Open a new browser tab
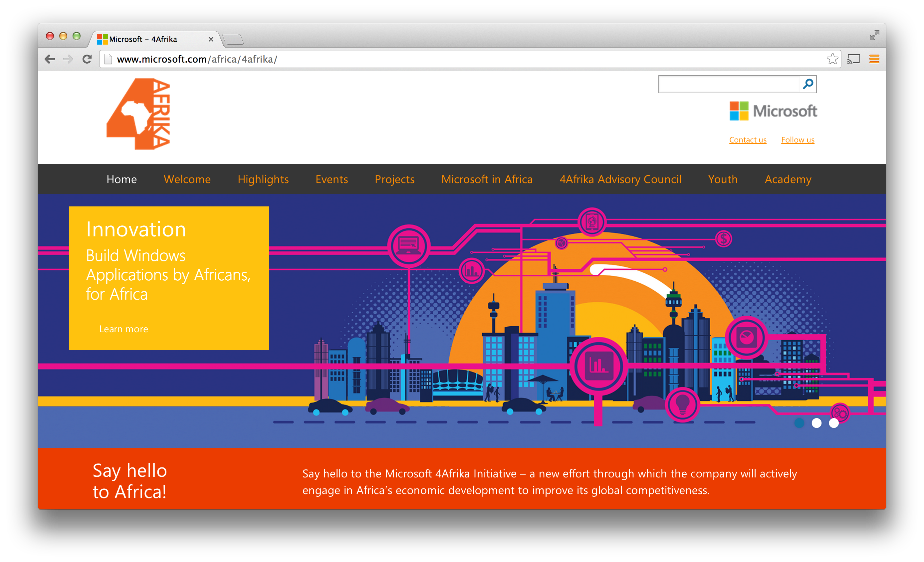Image resolution: width=924 pixels, height=562 pixels. (233, 39)
